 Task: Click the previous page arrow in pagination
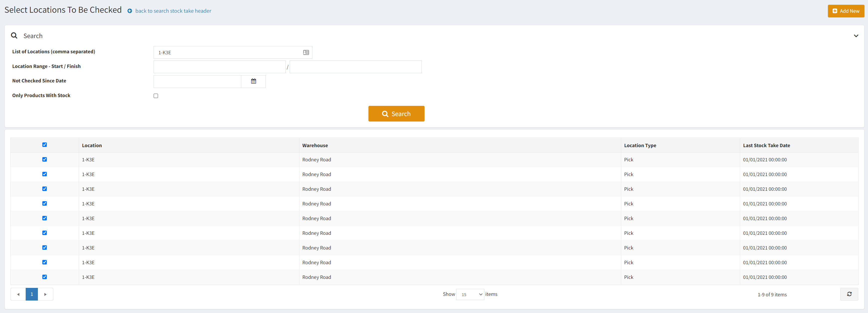(x=18, y=294)
